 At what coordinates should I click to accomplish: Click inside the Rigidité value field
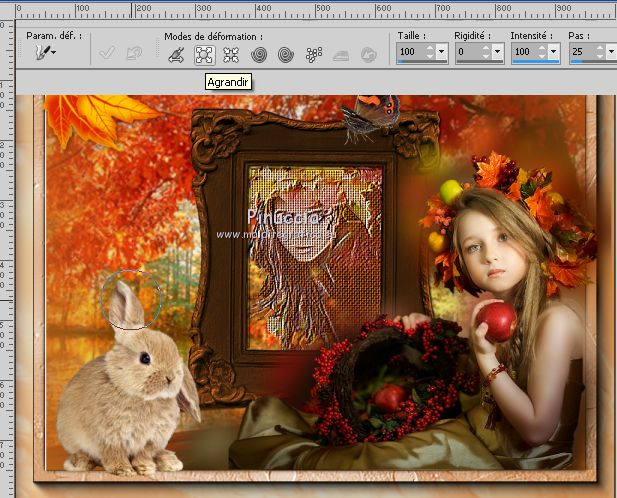pos(469,52)
